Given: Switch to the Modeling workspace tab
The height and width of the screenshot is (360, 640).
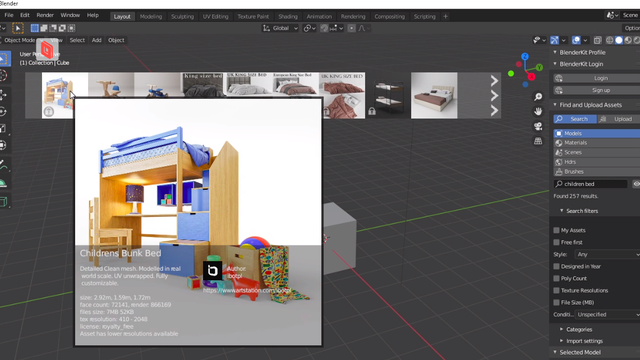Looking at the screenshot, I should click(x=151, y=16).
